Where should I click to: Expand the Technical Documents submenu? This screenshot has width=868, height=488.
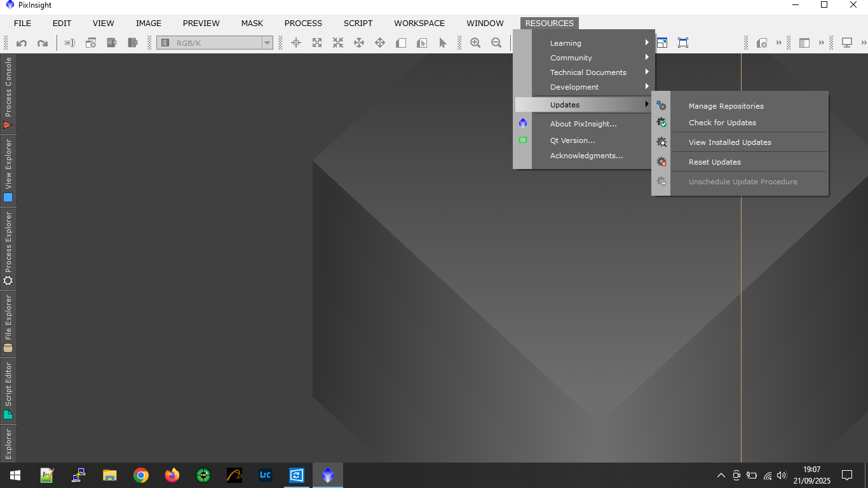coord(588,72)
